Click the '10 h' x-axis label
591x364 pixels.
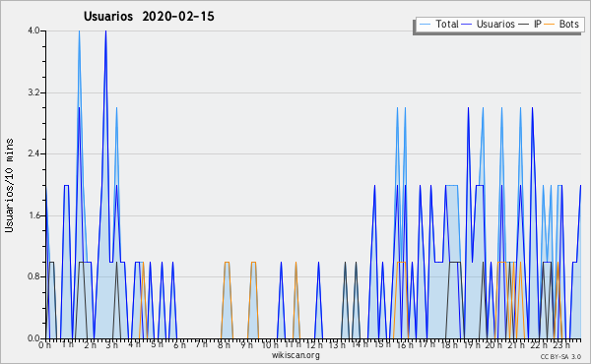point(270,345)
